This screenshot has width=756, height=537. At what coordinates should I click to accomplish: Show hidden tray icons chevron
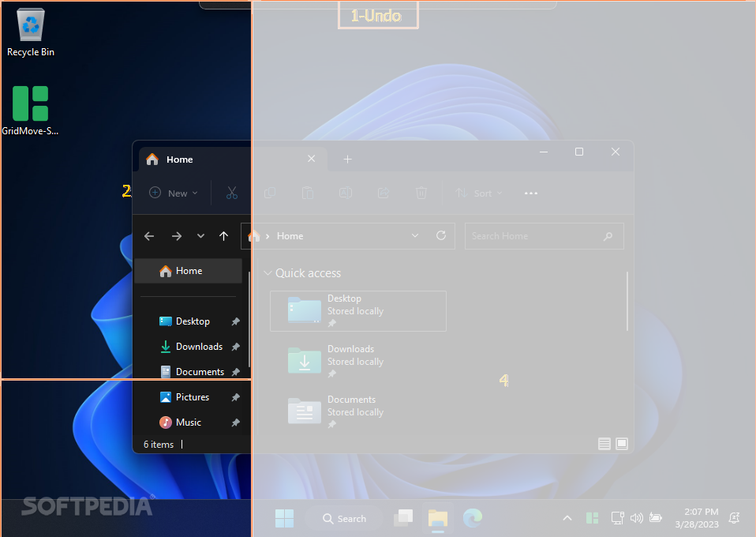[x=567, y=518]
